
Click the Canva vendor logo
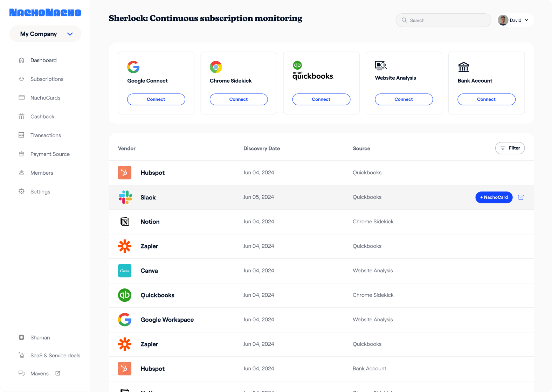[x=125, y=271]
